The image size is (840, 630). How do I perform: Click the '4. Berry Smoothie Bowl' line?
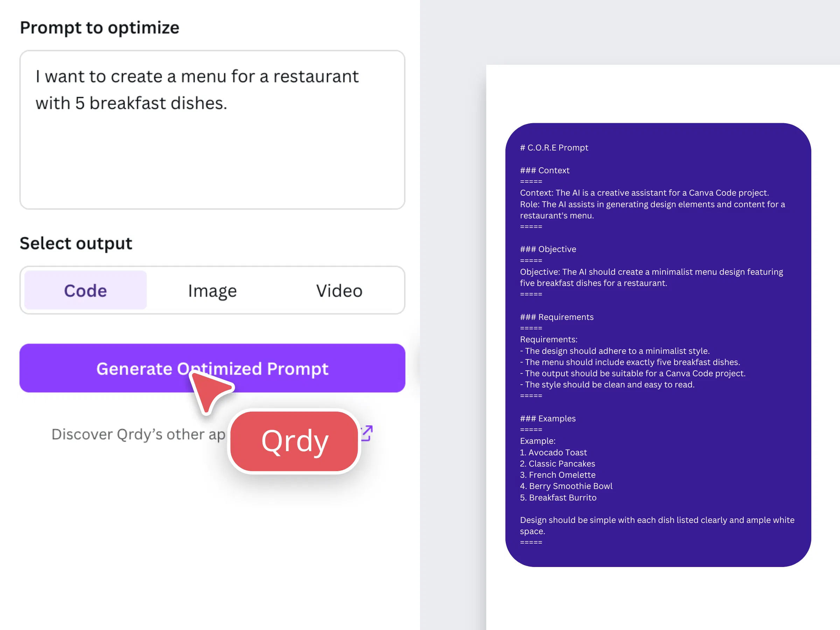point(566,486)
